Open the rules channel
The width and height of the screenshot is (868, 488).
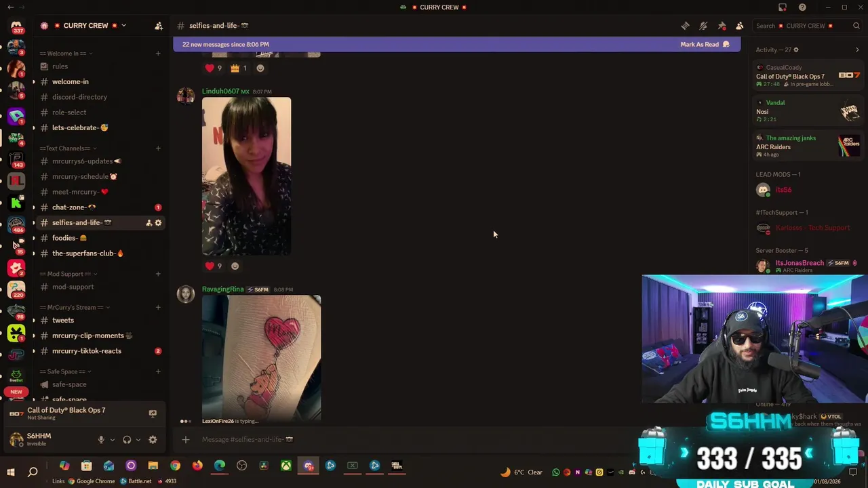click(101, 66)
